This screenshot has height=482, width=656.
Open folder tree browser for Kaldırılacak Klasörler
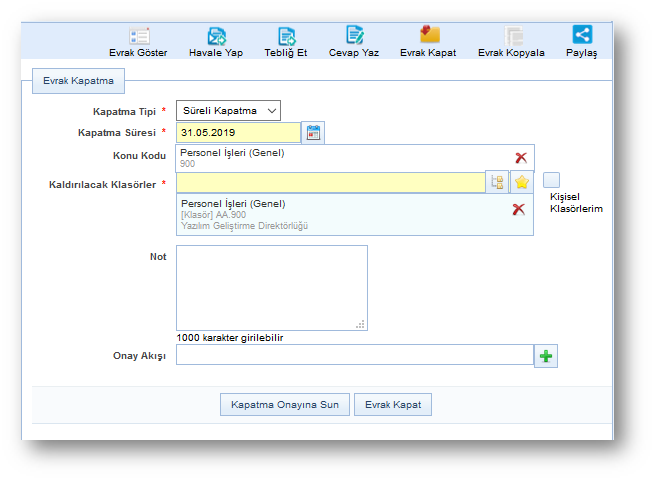(x=497, y=182)
